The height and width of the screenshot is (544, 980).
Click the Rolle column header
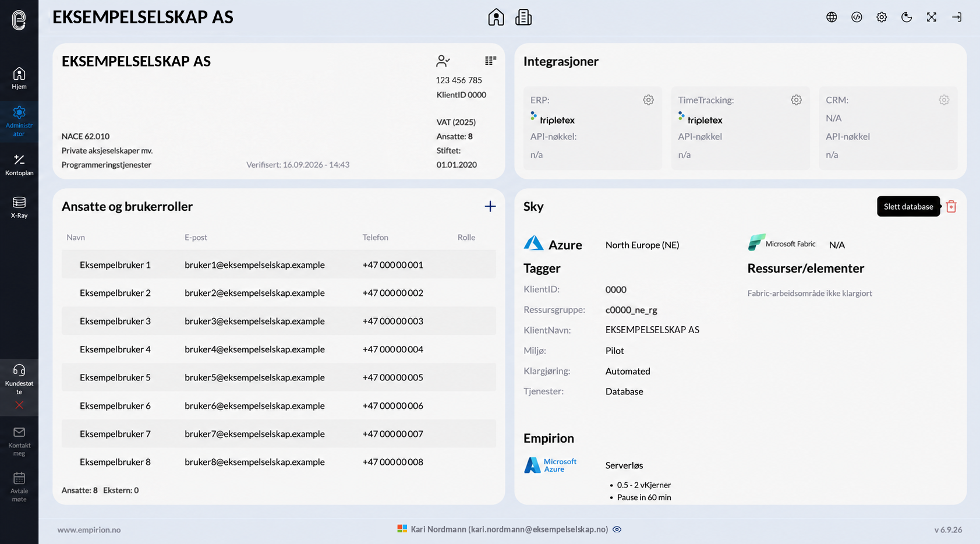point(466,237)
